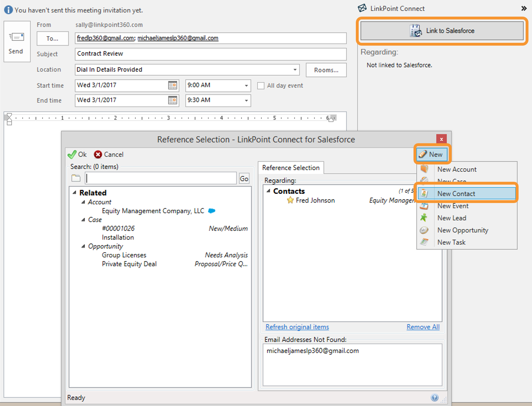The width and height of the screenshot is (532, 406).
Task: Click the Go search button
Action: click(244, 179)
